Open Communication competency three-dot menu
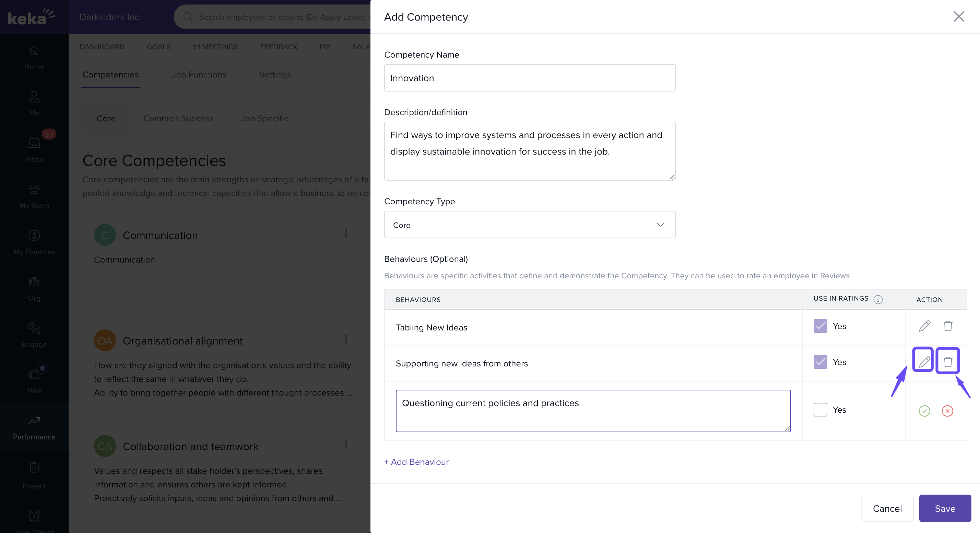 (x=345, y=233)
